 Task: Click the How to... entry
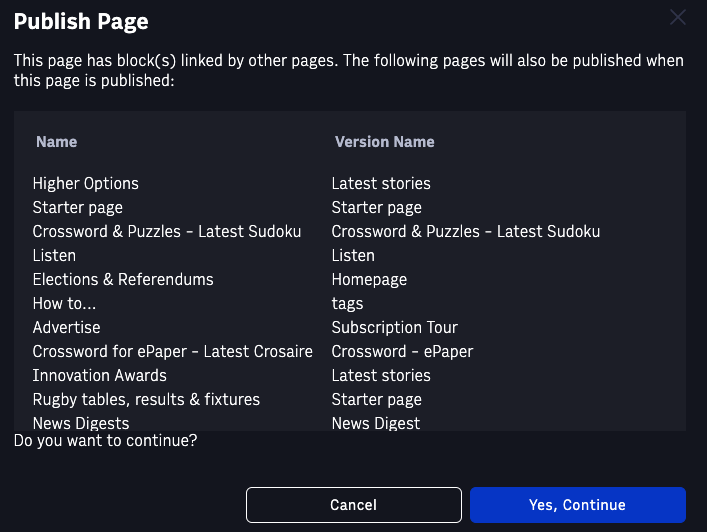point(64,303)
